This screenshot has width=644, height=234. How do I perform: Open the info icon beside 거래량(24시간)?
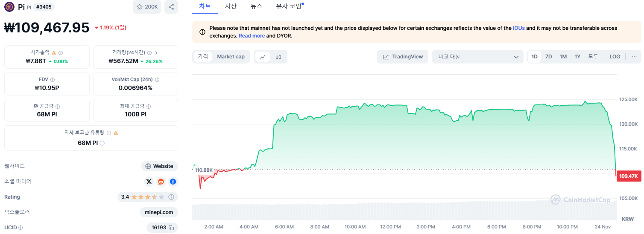149,53
